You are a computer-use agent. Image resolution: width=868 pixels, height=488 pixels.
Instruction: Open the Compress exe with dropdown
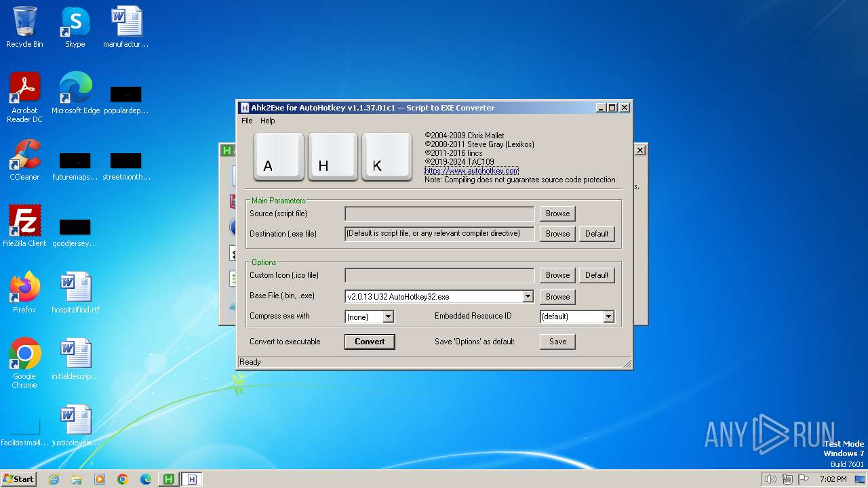(388, 317)
